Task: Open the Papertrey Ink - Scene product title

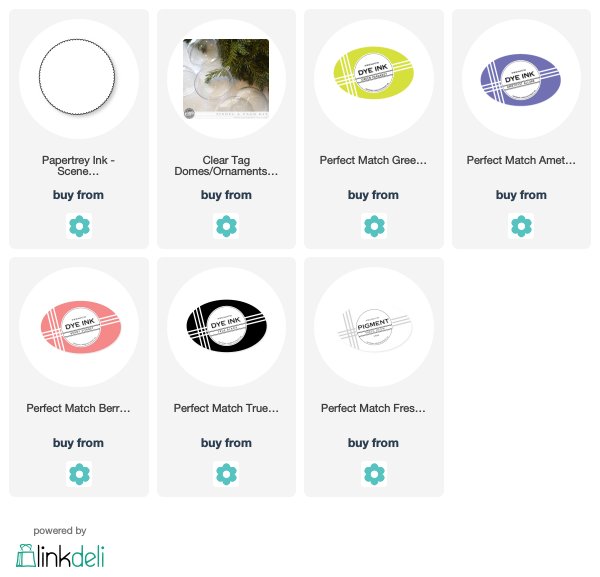Action: (x=78, y=165)
